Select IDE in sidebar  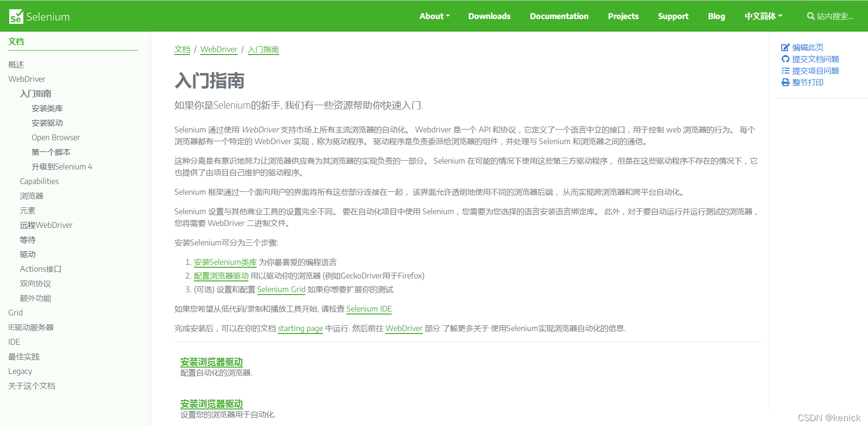[x=14, y=342]
